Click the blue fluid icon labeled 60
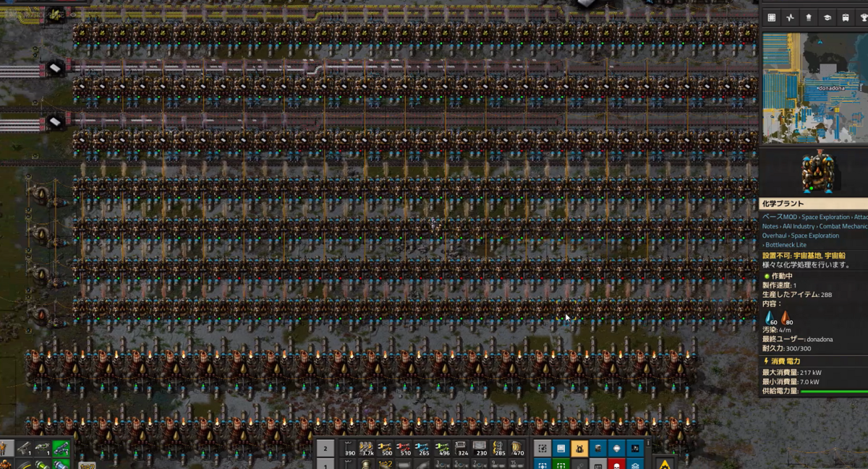The image size is (868, 469). pos(770,317)
